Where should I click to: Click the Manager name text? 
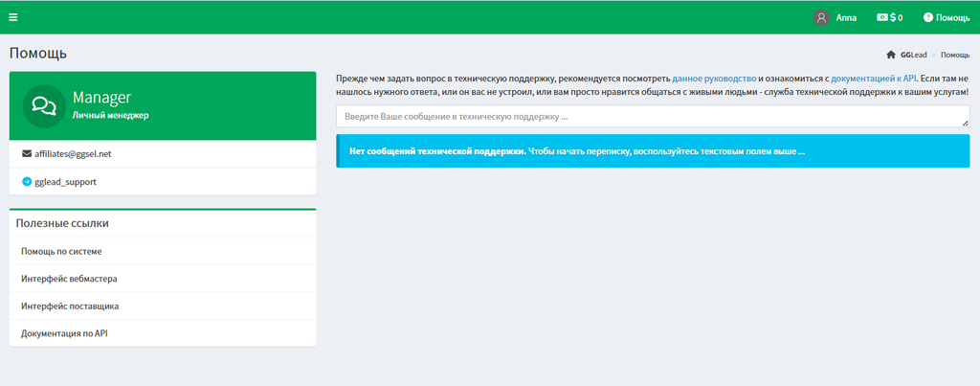(101, 98)
